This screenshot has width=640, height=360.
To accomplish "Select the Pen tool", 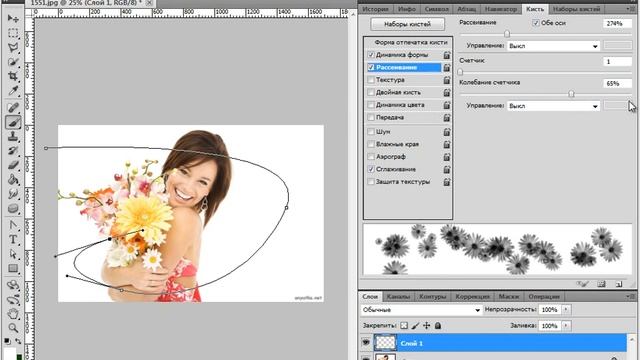I will (x=13, y=225).
